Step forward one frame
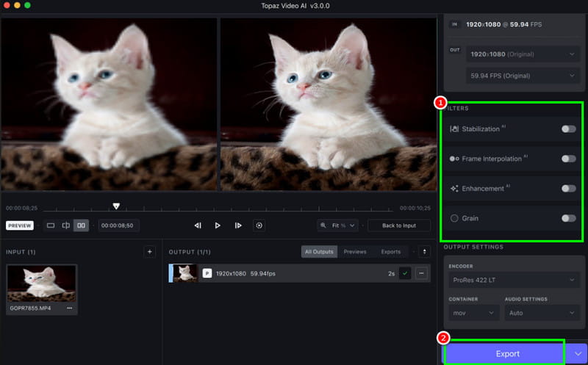Viewport: 588px width, 365px height. pos(237,225)
